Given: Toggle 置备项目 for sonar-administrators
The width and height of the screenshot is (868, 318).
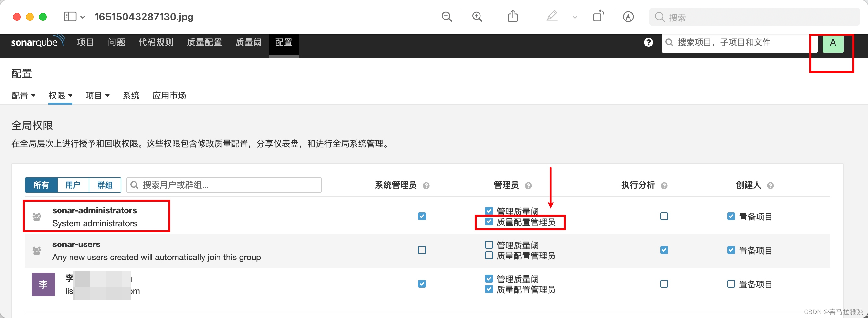Looking at the screenshot, I should (731, 216).
